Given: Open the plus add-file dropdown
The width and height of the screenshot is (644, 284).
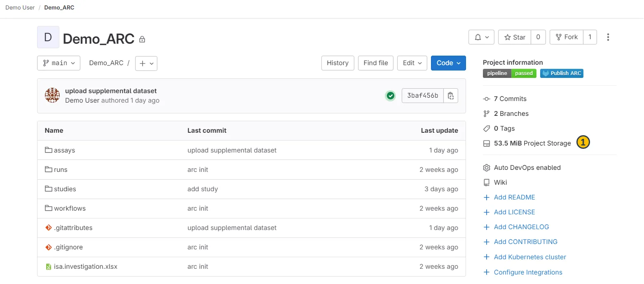Looking at the screenshot, I should [x=146, y=63].
